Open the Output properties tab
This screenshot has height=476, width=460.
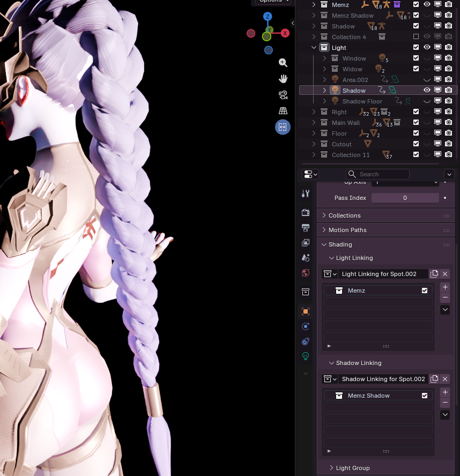point(306,227)
